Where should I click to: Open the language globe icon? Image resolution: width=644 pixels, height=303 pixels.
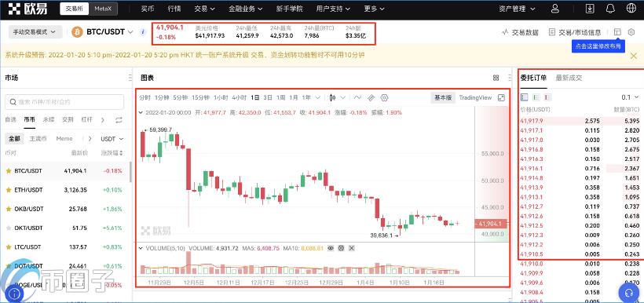[x=631, y=9]
